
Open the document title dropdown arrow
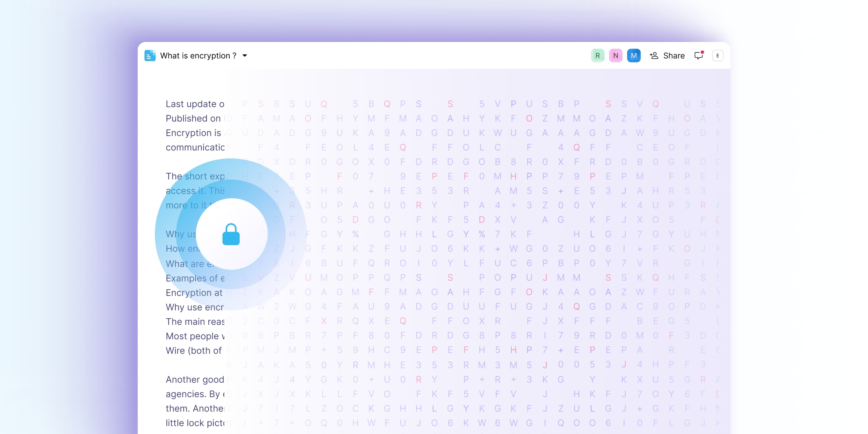[245, 56]
